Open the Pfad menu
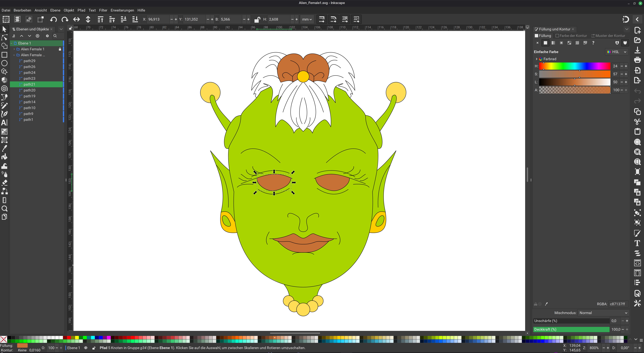644x353 pixels. 81,10
